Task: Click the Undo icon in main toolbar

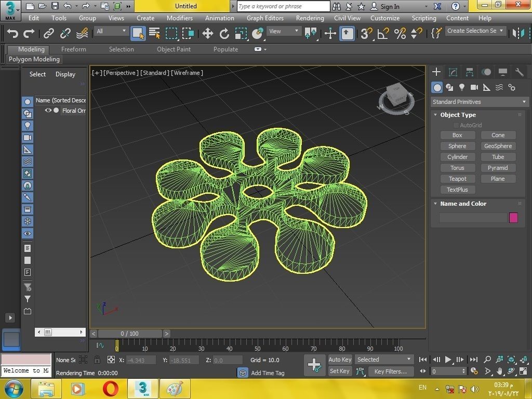Action: point(13,34)
